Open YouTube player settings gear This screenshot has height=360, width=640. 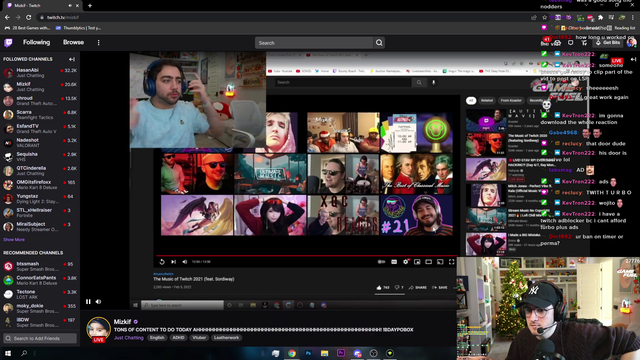point(405,262)
